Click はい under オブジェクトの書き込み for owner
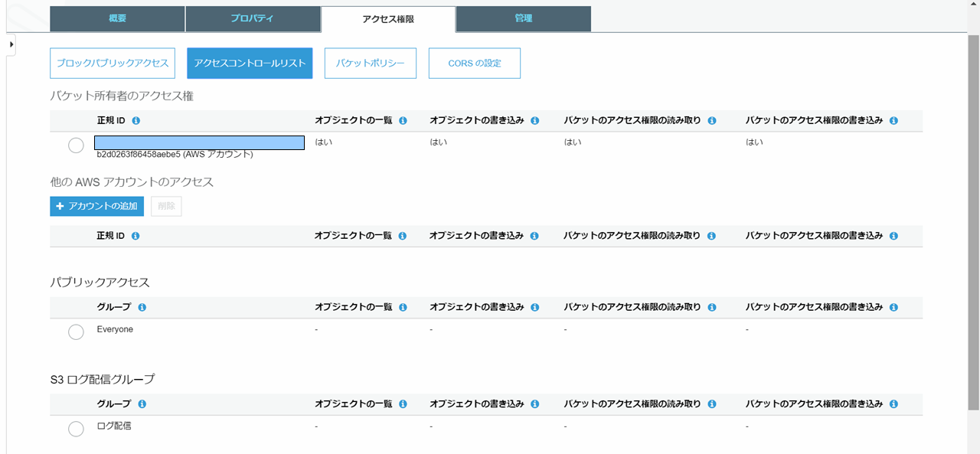 pyautogui.click(x=439, y=142)
